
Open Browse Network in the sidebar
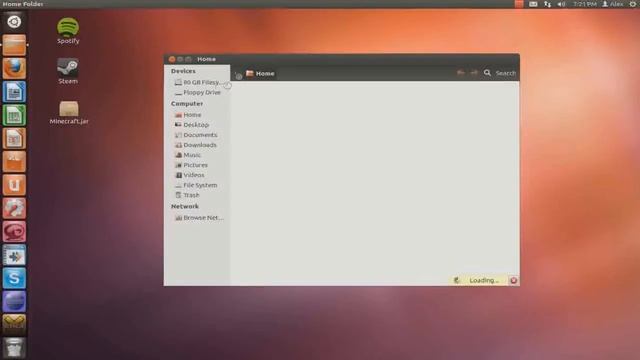point(199,218)
